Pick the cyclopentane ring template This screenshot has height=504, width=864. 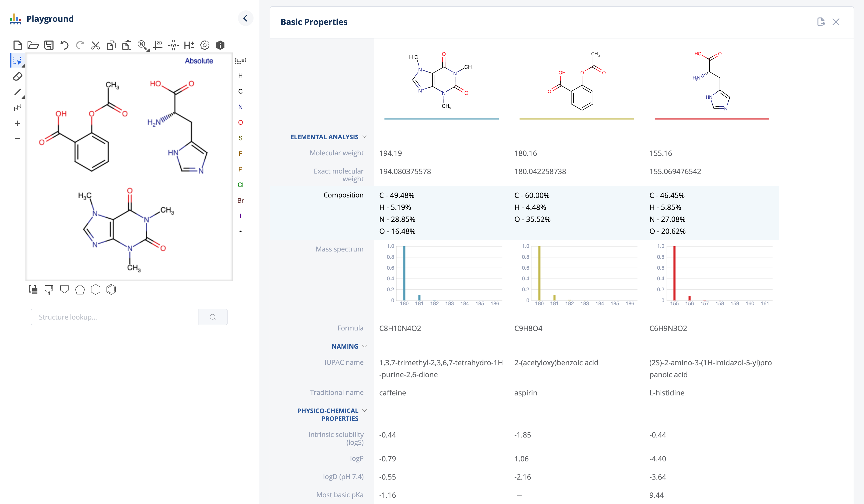click(x=80, y=290)
